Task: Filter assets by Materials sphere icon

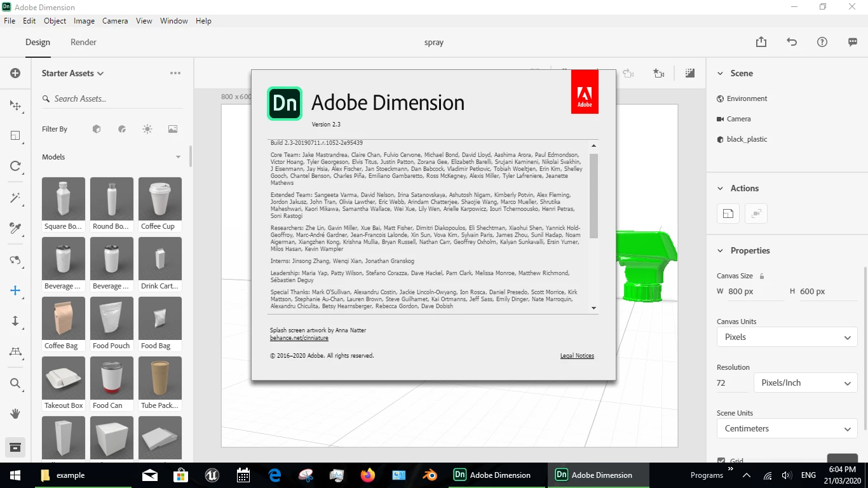Action: pyautogui.click(x=122, y=129)
